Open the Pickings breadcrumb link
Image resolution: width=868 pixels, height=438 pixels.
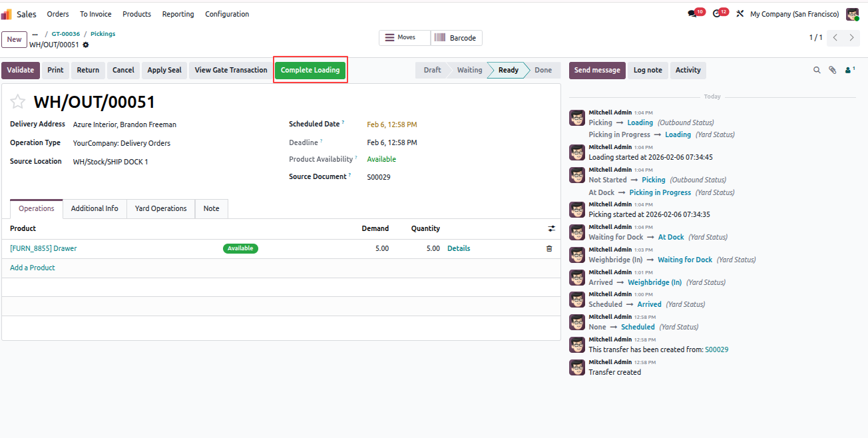tap(103, 34)
